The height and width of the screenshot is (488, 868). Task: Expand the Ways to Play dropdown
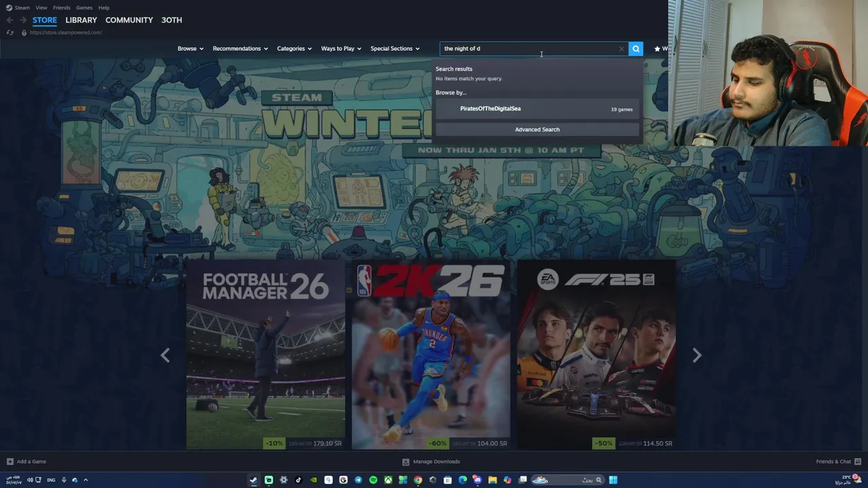tap(341, 49)
